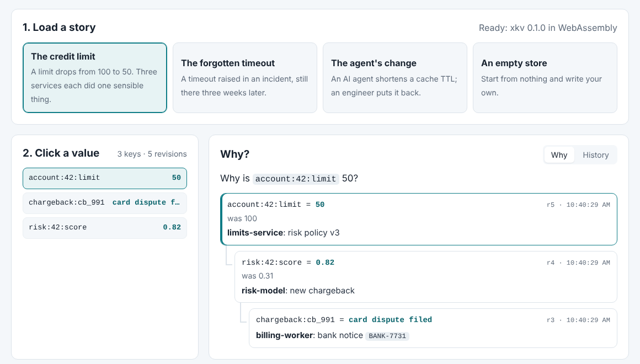
Task: Click the 'was 0.31' previous value text
Action: 257,276
